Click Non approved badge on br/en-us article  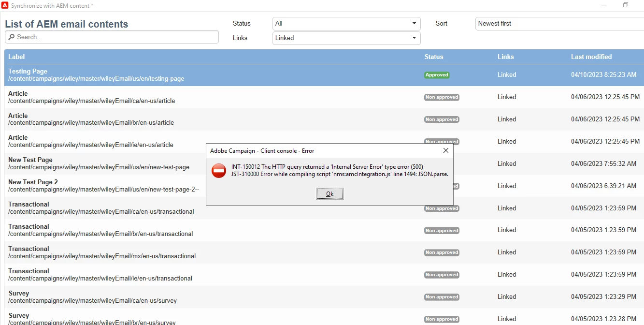[442, 119]
